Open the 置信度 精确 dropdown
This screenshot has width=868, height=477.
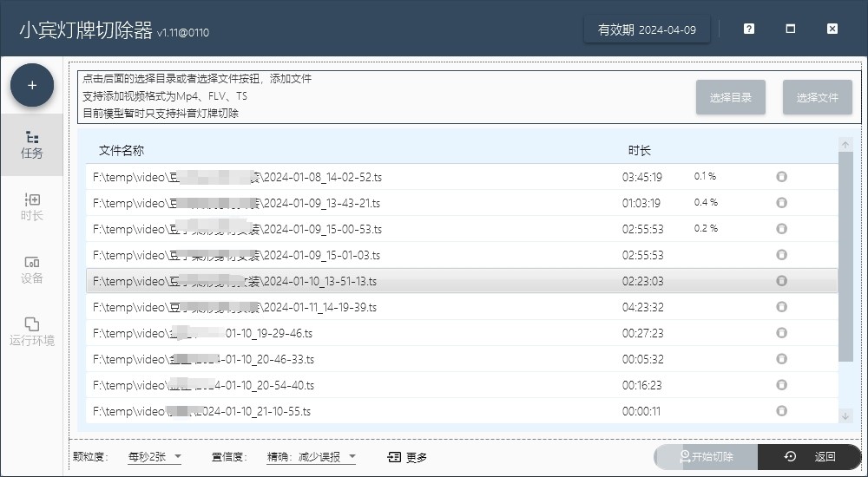pyautogui.click(x=311, y=457)
